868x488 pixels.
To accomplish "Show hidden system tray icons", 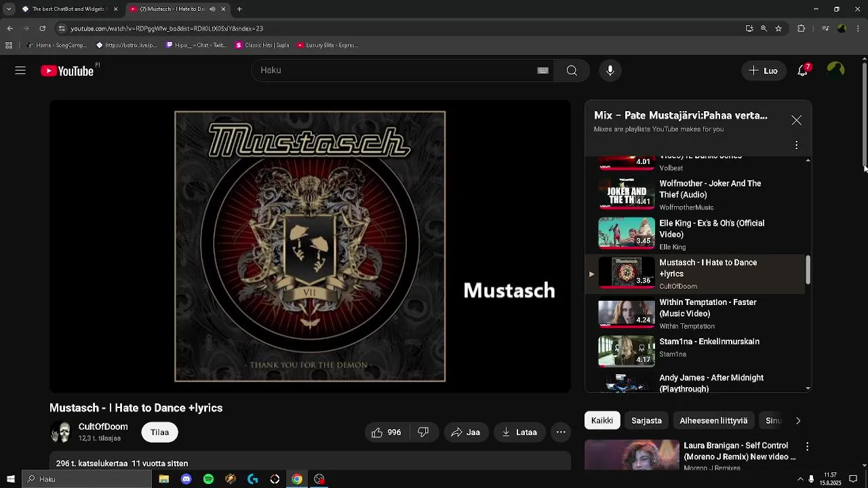I will click(x=800, y=479).
